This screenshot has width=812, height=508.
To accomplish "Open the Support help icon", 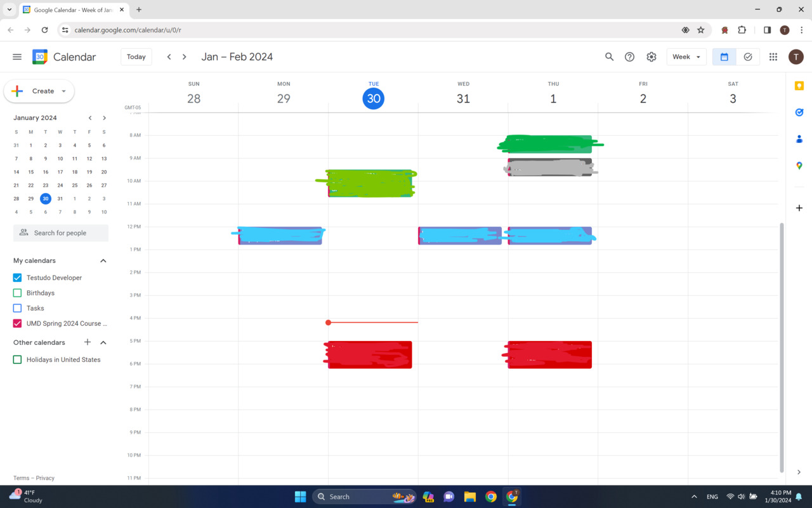I will [x=629, y=57].
